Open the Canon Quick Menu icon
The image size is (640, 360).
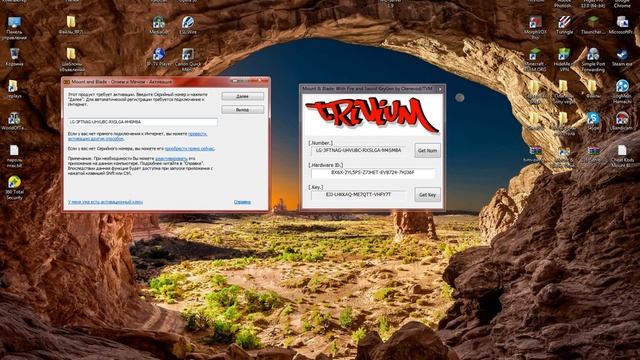[x=188, y=60]
